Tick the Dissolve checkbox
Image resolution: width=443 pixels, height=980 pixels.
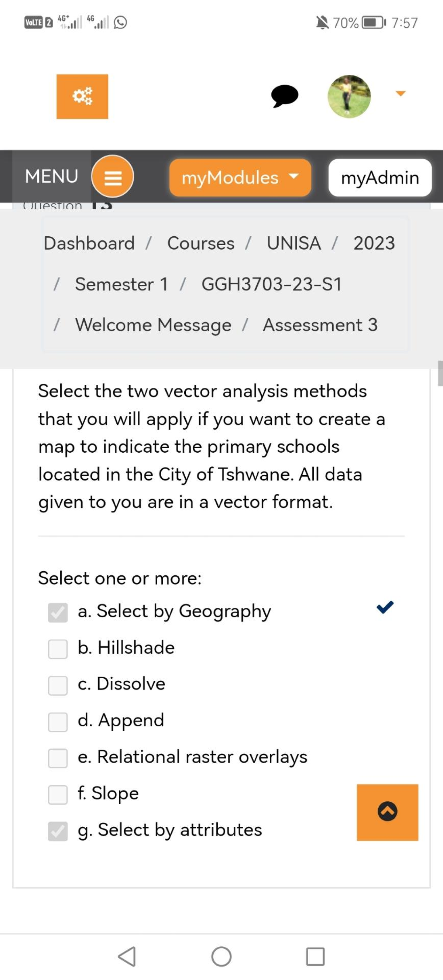58,685
